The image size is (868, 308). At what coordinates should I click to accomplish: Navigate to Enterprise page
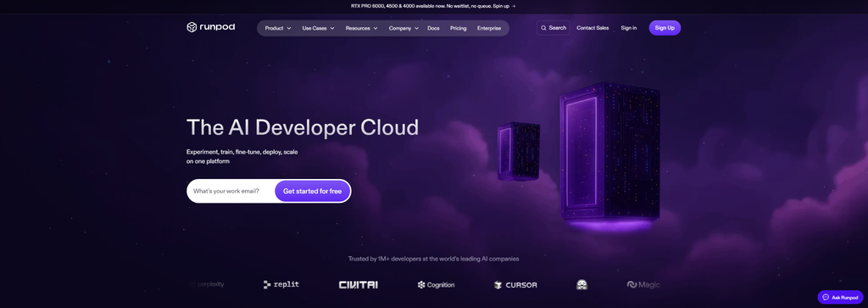click(489, 28)
